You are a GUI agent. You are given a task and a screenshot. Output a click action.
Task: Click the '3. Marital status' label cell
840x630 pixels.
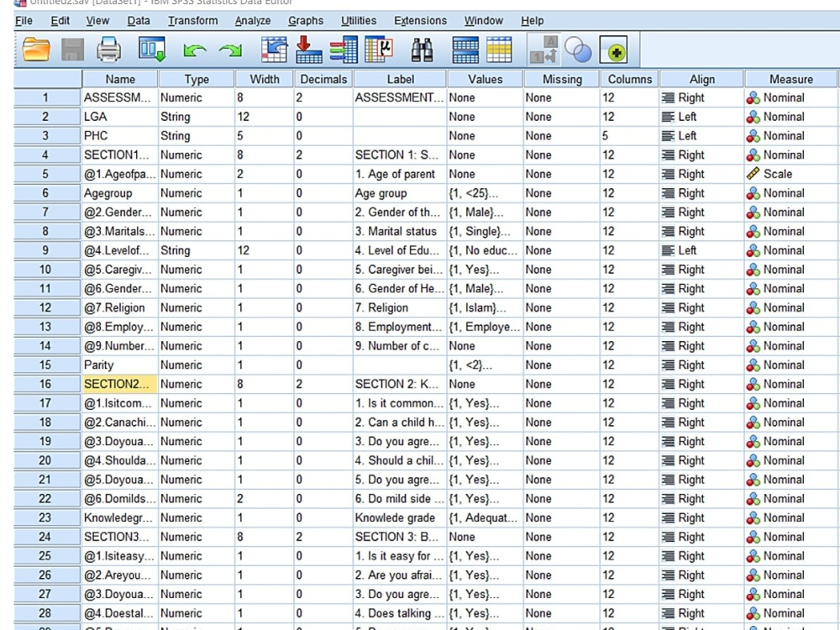point(400,232)
